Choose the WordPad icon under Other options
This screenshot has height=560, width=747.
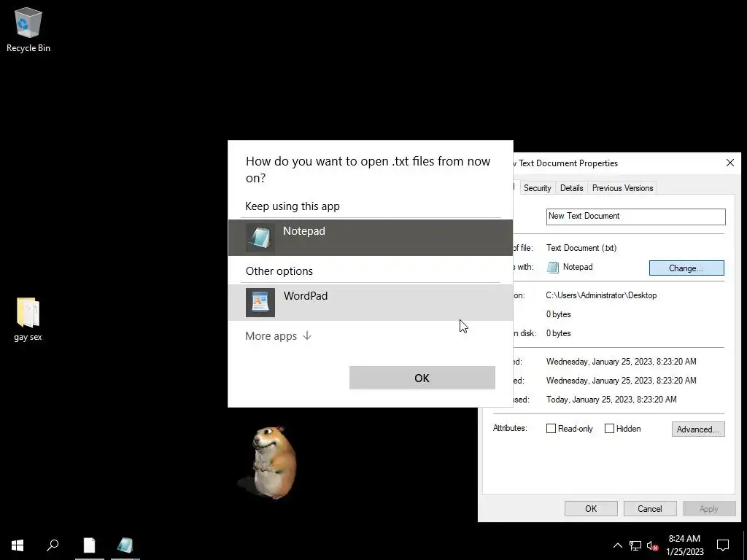tap(260, 303)
